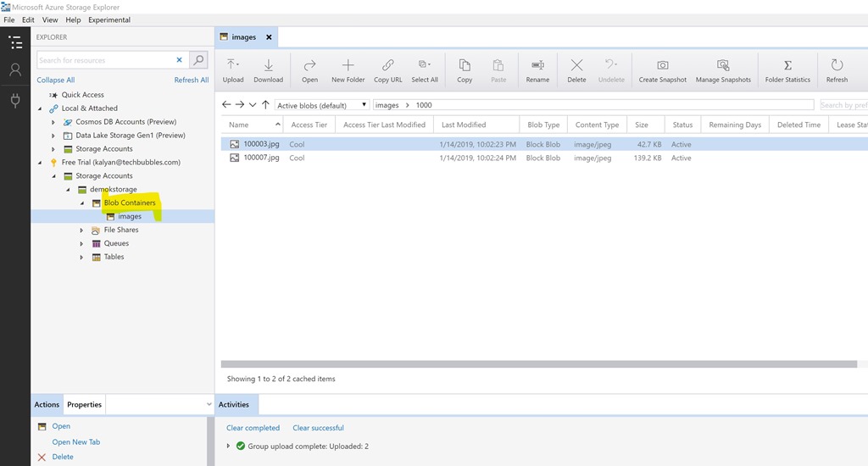Click the Open action in Actions panel

coord(61,426)
